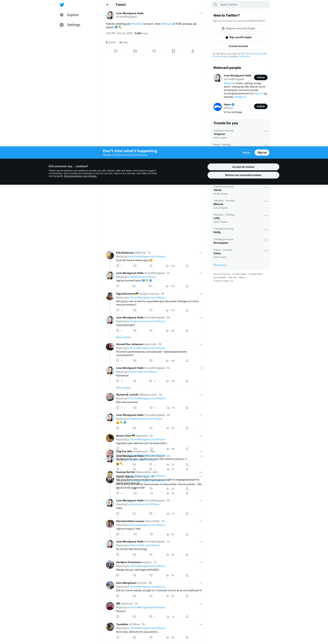
Task: Open Sigurd Evensen's profile picture
Action: pos(110,296)
